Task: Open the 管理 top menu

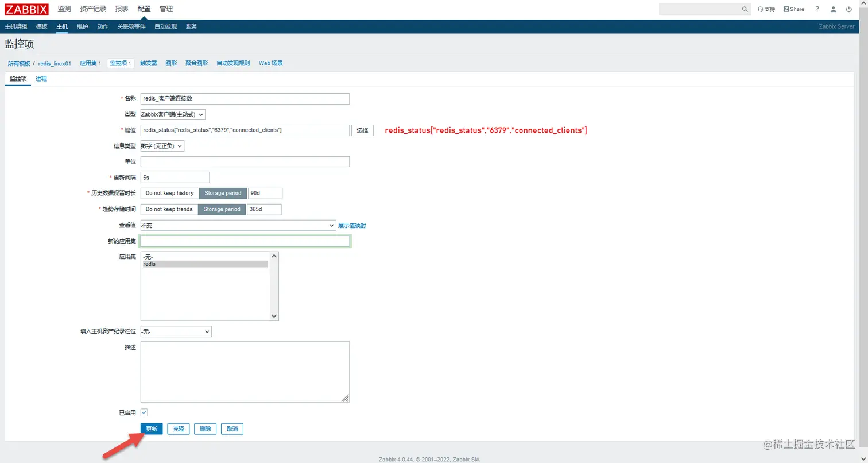Action: click(166, 9)
